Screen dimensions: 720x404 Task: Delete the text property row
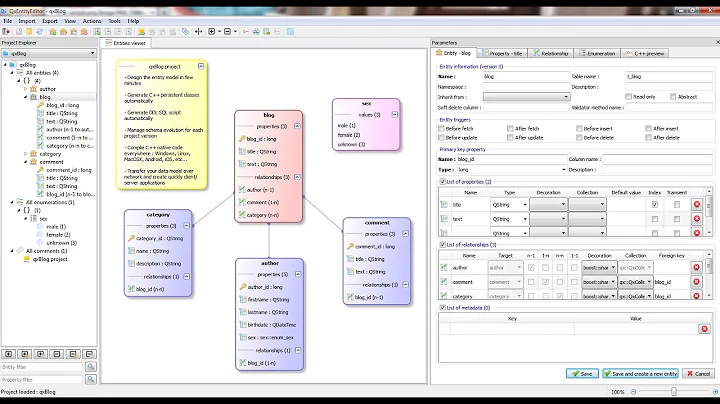pos(697,219)
